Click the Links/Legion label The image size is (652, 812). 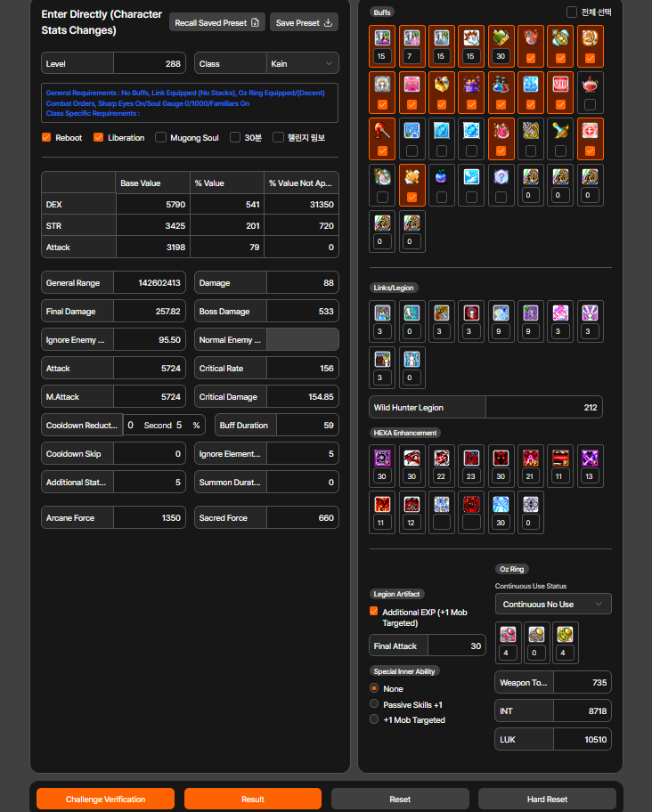click(394, 288)
